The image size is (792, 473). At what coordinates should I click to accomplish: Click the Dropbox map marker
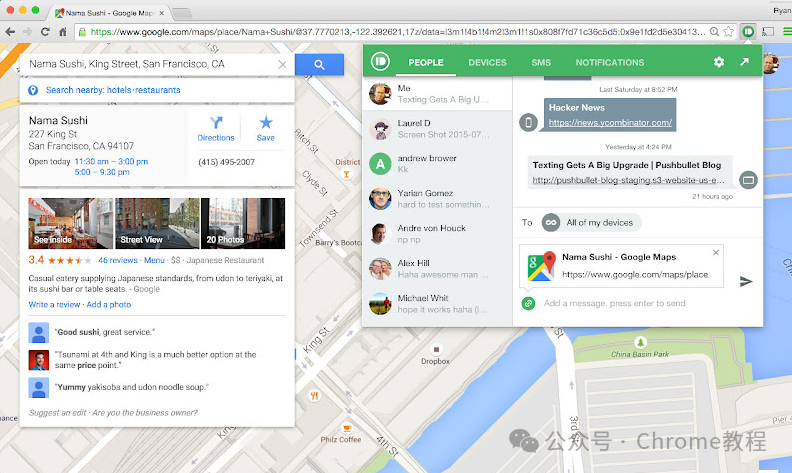pos(436,350)
